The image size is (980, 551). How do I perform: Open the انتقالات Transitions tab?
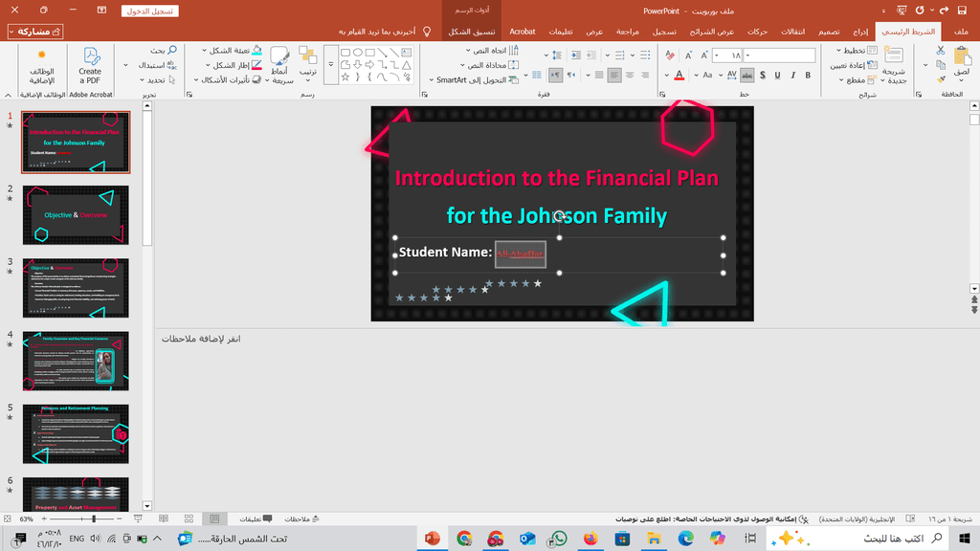tap(793, 32)
